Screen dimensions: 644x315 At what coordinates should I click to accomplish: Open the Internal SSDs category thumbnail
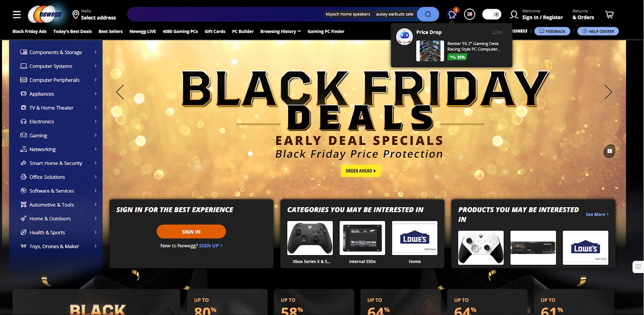pos(362,243)
